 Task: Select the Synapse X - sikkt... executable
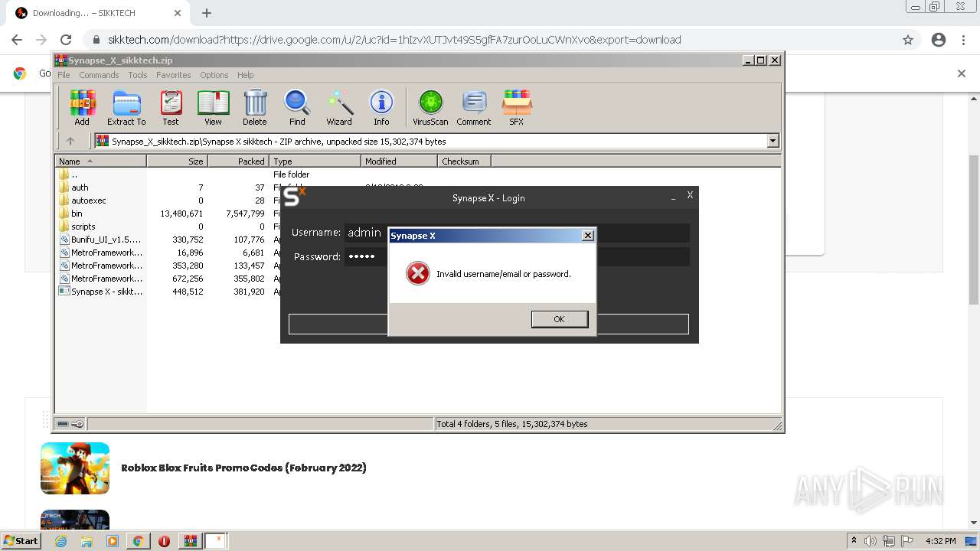tap(106, 292)
